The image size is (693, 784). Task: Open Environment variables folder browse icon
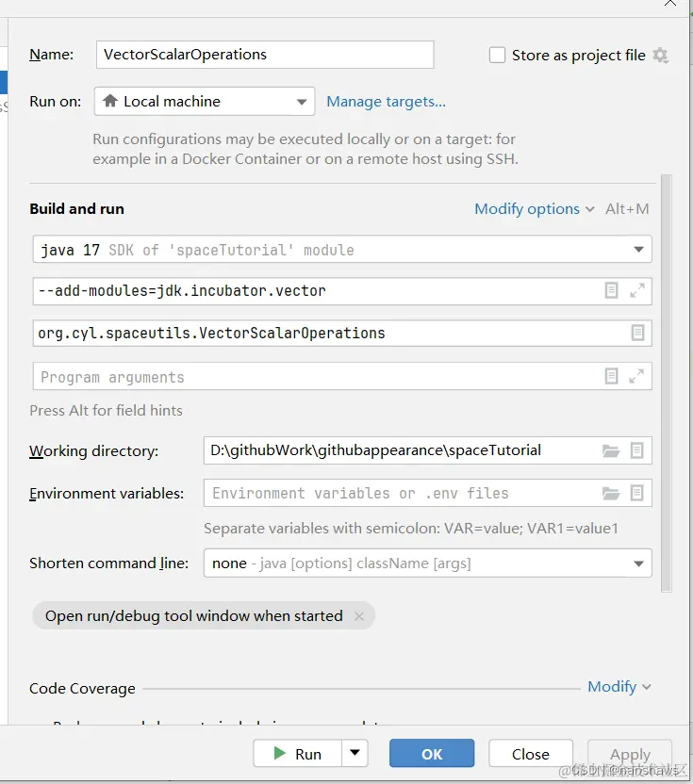tap(610, 494)
